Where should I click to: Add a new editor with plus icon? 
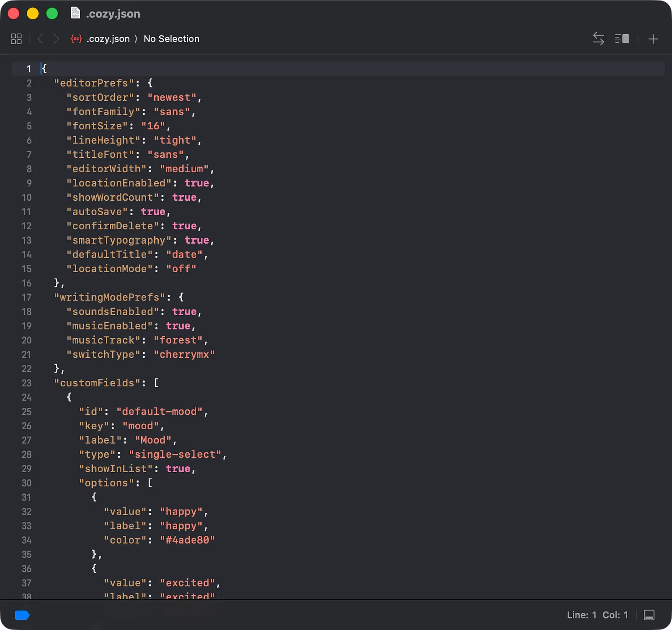coord(653,39)
